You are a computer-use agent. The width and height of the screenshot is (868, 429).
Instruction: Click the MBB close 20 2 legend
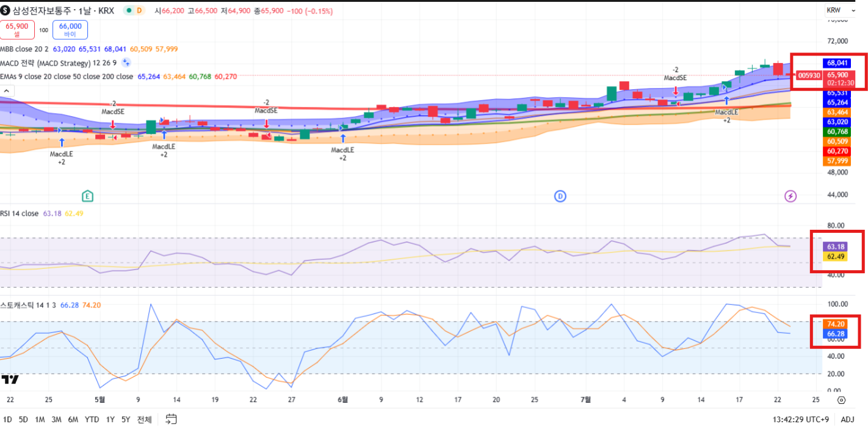[x=24, y=48]
